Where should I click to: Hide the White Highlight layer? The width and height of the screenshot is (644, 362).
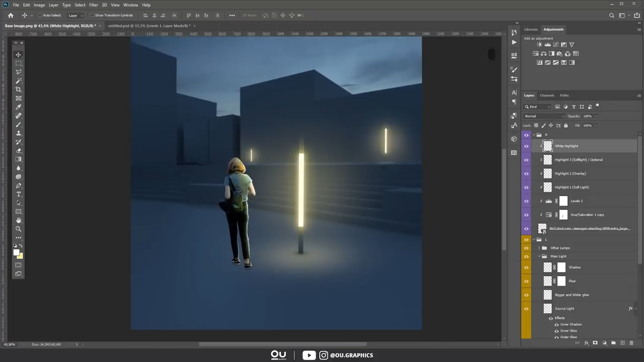point(526,146)
